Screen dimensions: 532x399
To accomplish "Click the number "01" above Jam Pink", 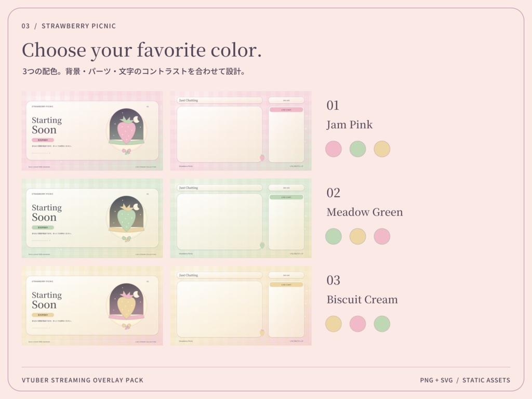I will pyautogui.click(x=333, y=105).
